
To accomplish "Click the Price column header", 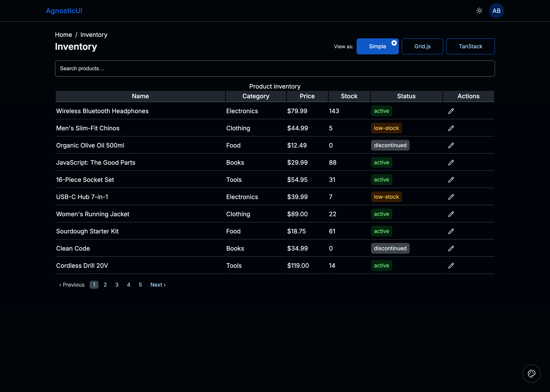I will [x=307, y=96].
